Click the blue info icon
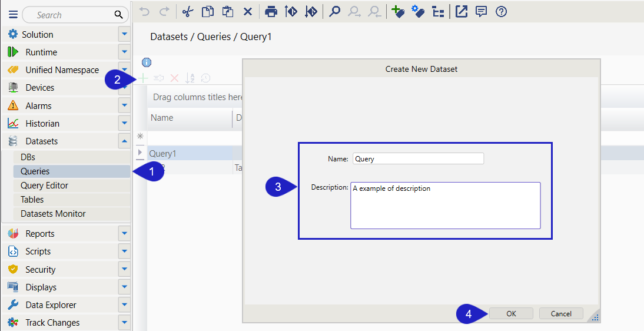 [x=147, y=62]
